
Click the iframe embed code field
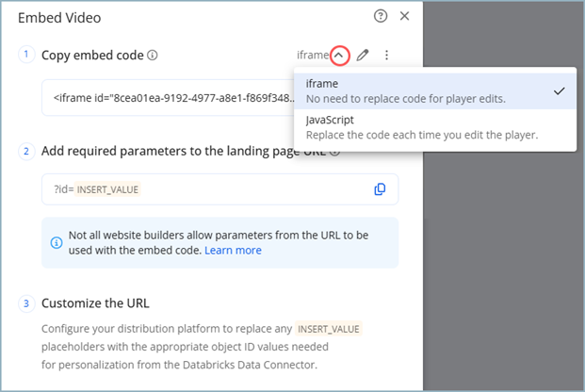[170, 97]
